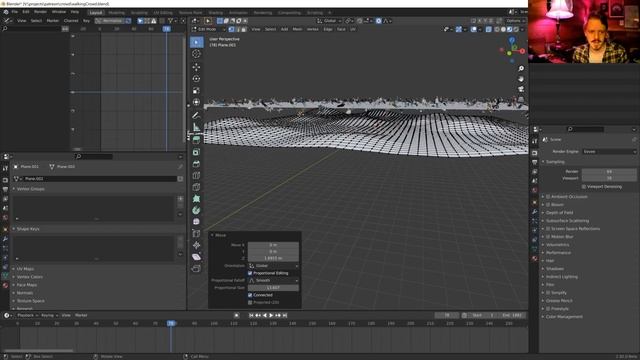This screenshot has height=360, width=640.
Task: Open the Mesh menu in viewport header
Action: pos(298,29)
